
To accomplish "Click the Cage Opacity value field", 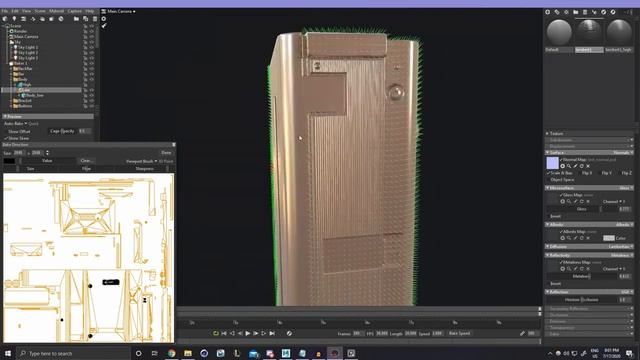I will click(x=84, y=131).
